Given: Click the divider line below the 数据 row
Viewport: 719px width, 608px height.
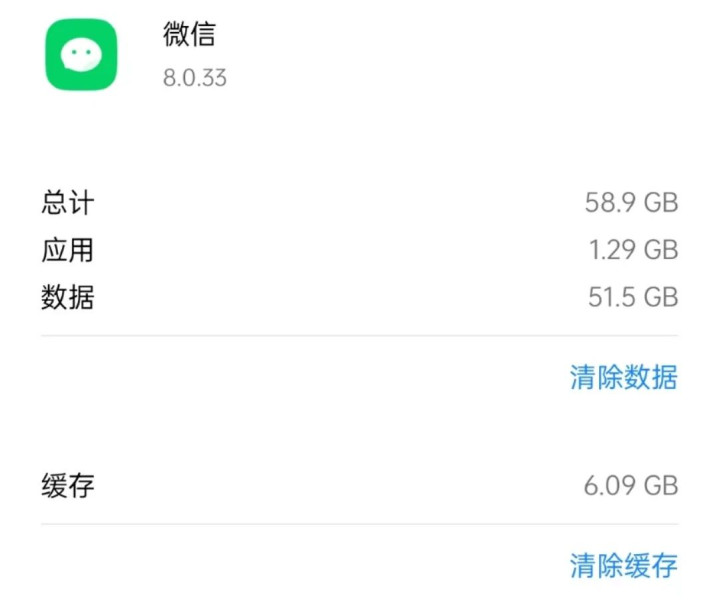Looking at the screenshot, I should tap(360, 336).
